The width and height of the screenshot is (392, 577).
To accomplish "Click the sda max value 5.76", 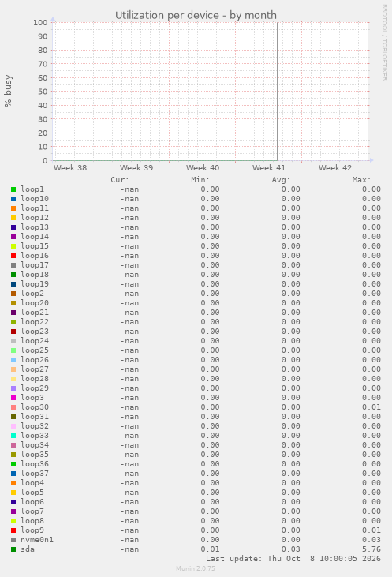I will coord(371,549).
